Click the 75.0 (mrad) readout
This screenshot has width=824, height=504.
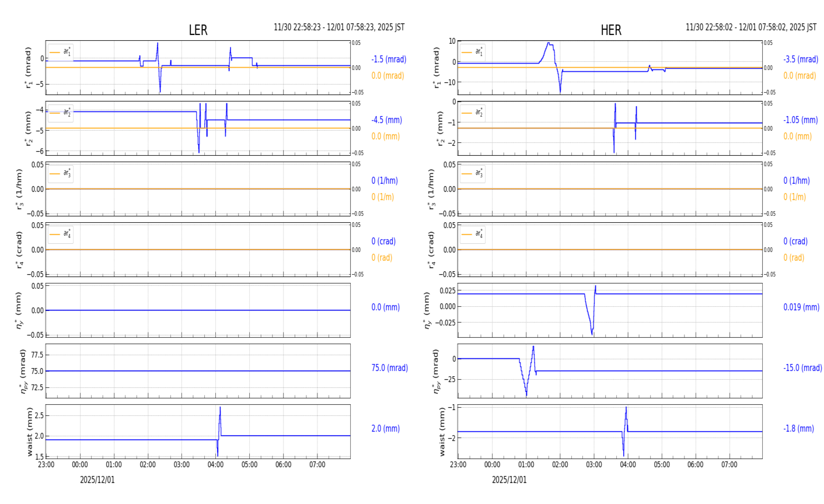[389, 368]
